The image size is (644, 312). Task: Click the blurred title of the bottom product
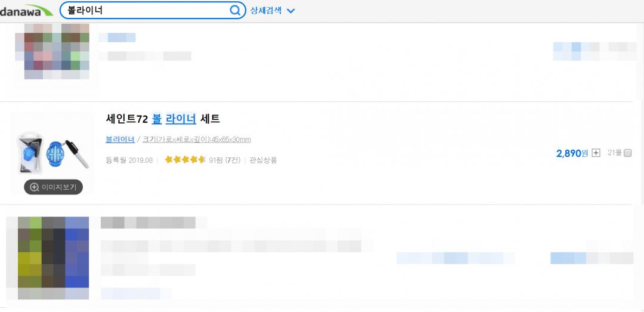pos(148,223)
